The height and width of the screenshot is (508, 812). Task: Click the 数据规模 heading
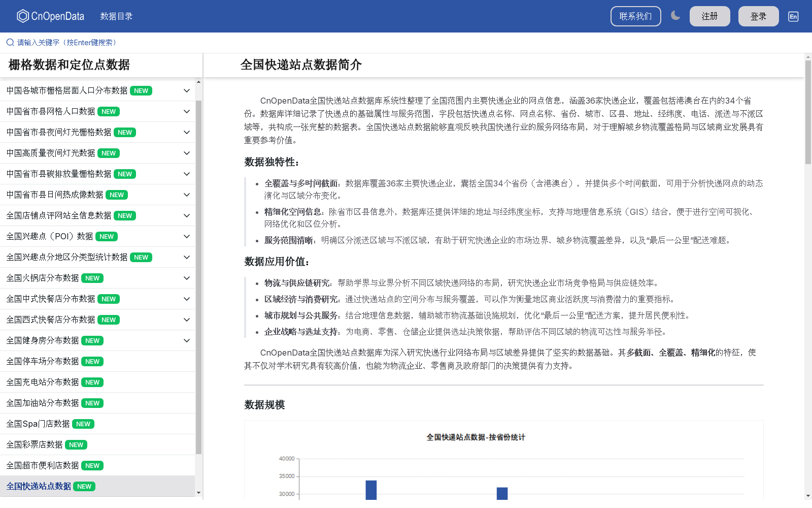coord(264,405)
